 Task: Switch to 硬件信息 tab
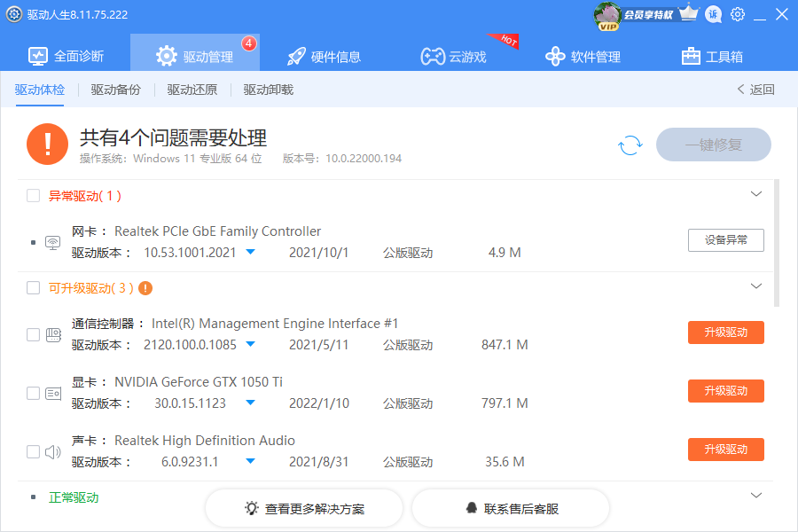click(324, 56)
